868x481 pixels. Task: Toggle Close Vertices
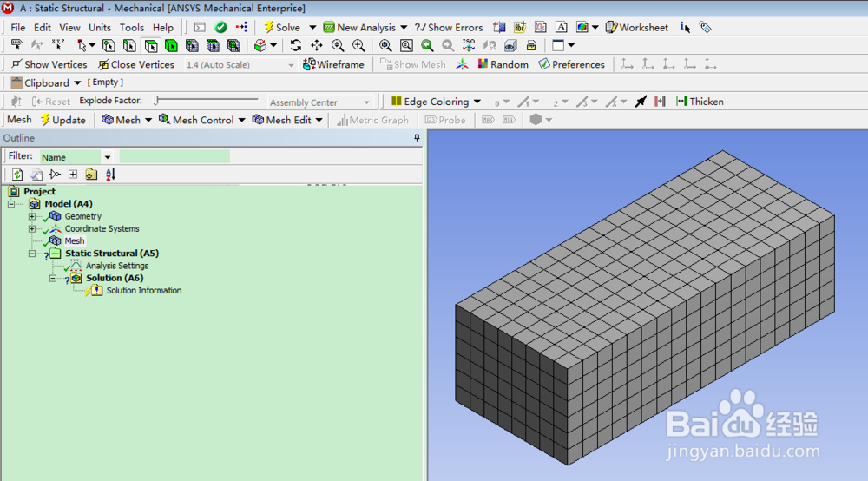pos(136,65)
